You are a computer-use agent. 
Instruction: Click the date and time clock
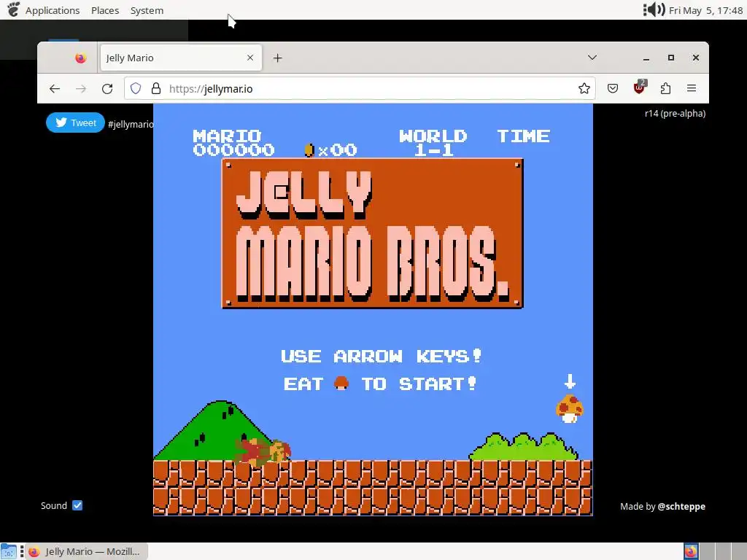click(x=705, y=10)
